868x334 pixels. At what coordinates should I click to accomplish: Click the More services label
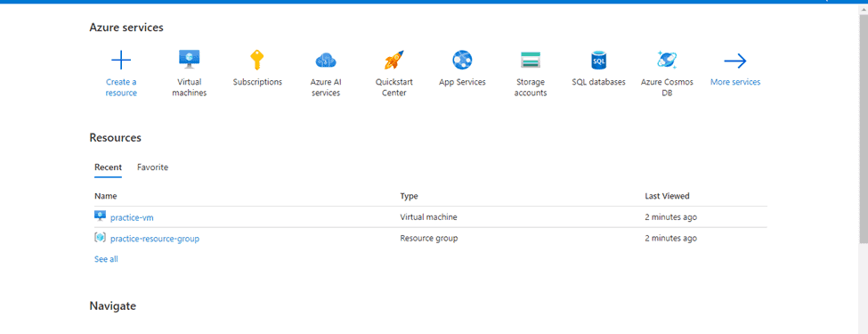tap(735, 82)
